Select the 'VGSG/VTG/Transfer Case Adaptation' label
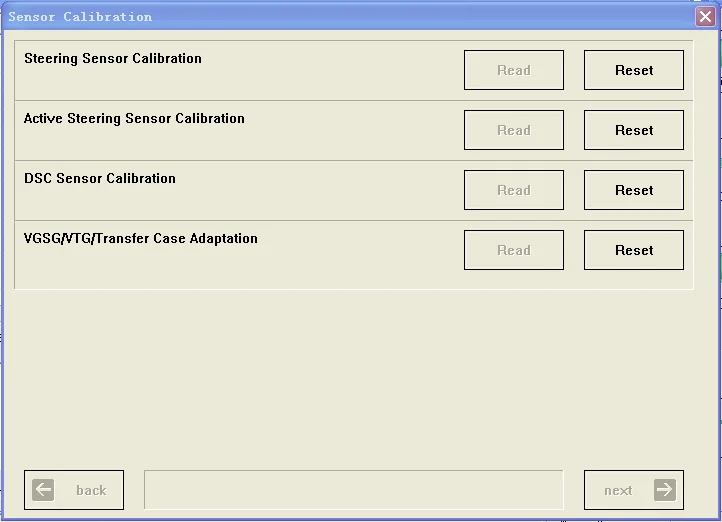 click(140, 238)
